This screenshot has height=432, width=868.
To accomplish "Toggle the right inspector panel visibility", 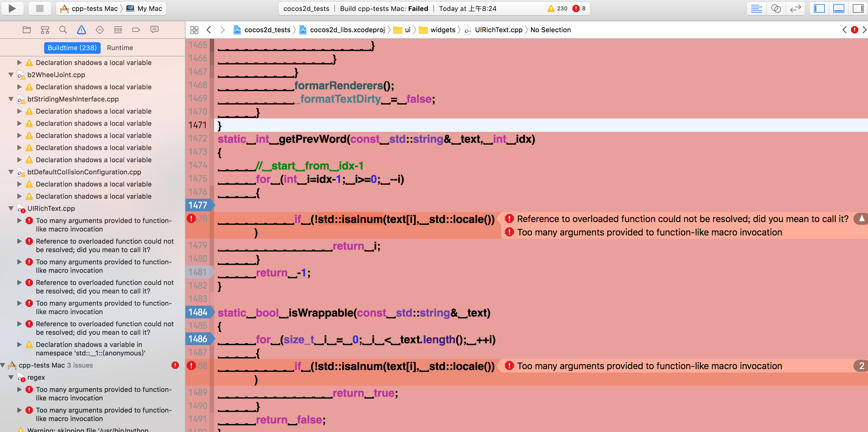I will click(858, 9).
